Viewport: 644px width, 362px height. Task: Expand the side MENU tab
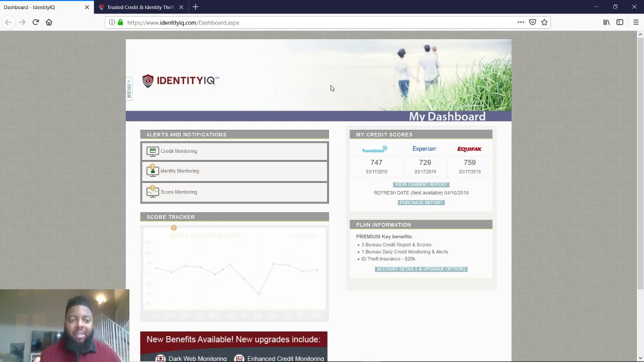pos(129,89)
